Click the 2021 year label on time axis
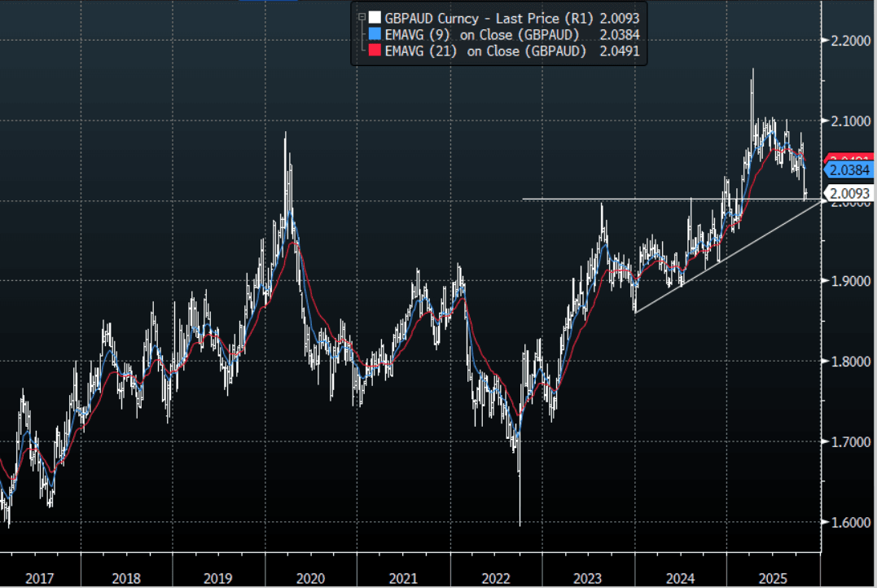The width and height of the screenshot is (877, 588). tap(403, 578)
